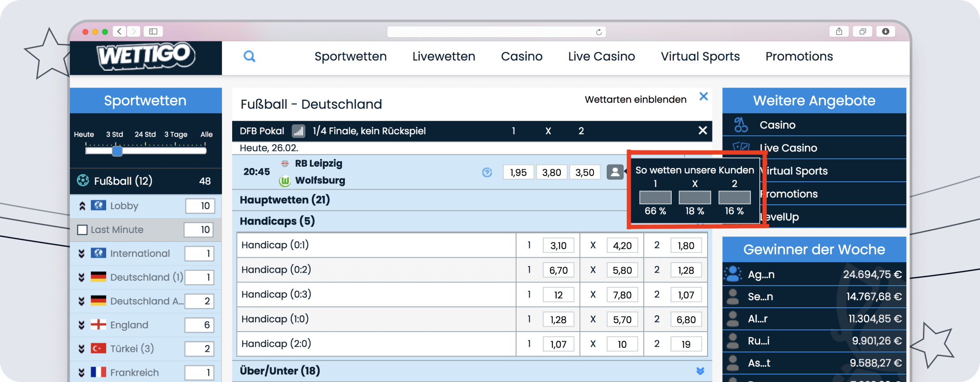Click the Fußball (12) sport row

[x=145, y=181]
